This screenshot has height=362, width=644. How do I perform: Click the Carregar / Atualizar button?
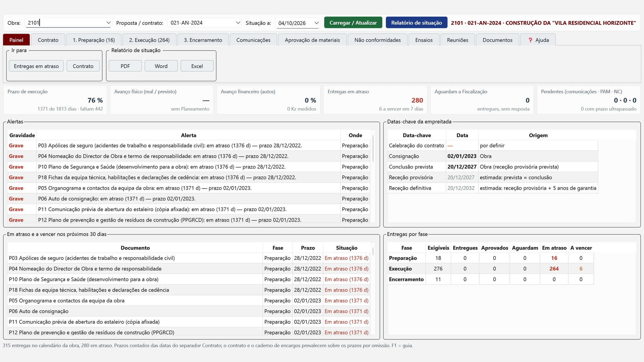353,23
